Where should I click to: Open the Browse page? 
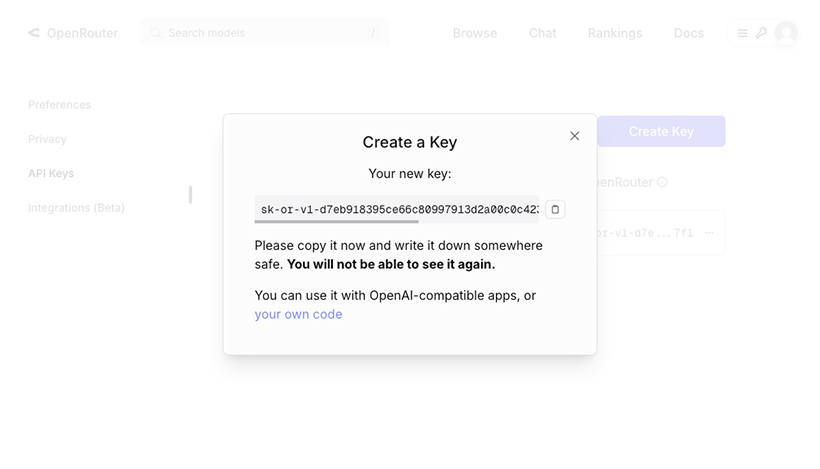pyautogui.click(x=475, y=33)
